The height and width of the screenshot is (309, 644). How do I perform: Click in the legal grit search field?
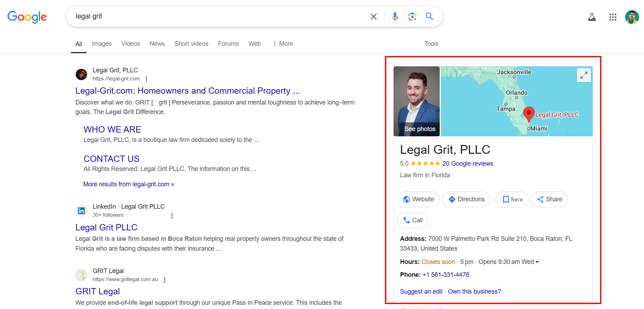point(220,16)
